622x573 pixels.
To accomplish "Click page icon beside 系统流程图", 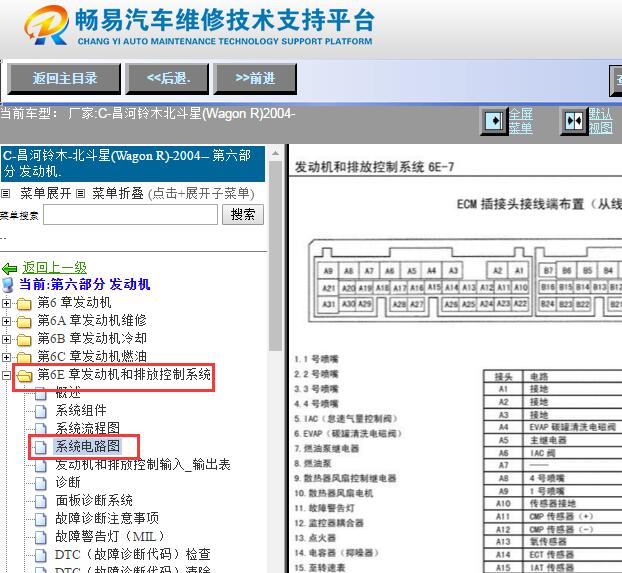I will click(x=41, y=429).
